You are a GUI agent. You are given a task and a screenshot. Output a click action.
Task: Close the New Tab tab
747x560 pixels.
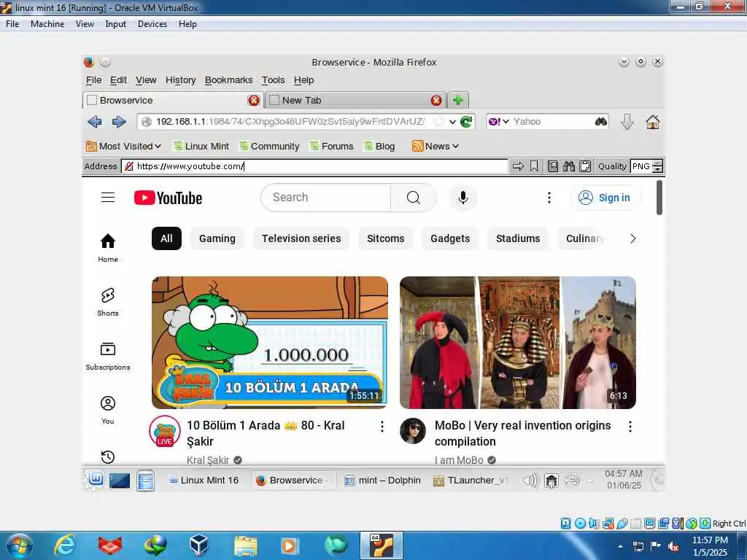[x=436, y=100]
